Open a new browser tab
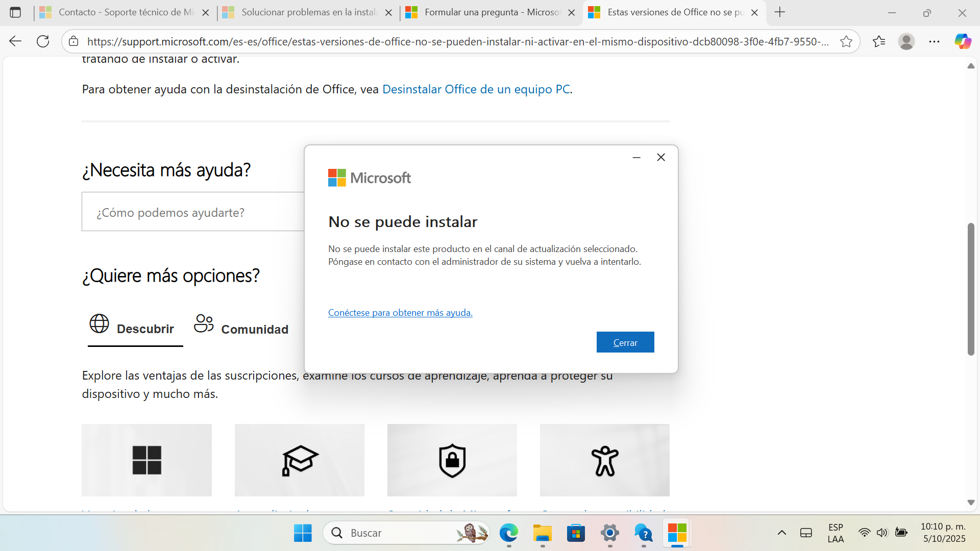The image size is (980, 551). pyautogui.click(x=779, y=12)
